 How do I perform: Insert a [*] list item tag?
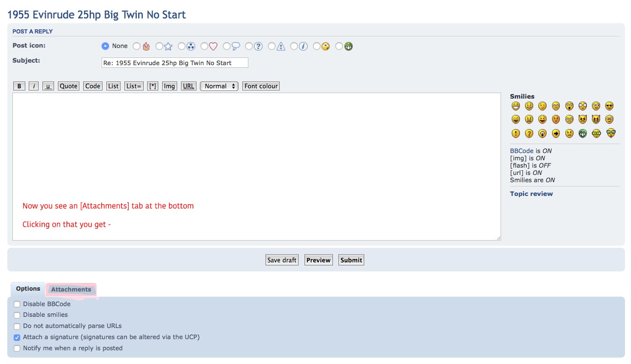coord(153,86)
